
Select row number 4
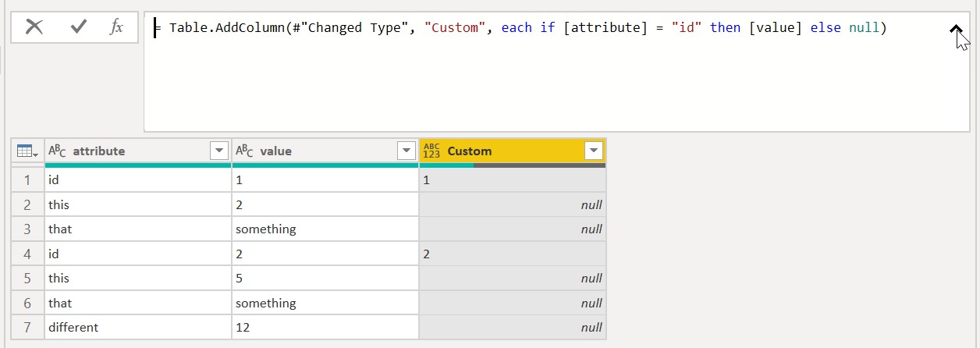[x=28, y=254]
